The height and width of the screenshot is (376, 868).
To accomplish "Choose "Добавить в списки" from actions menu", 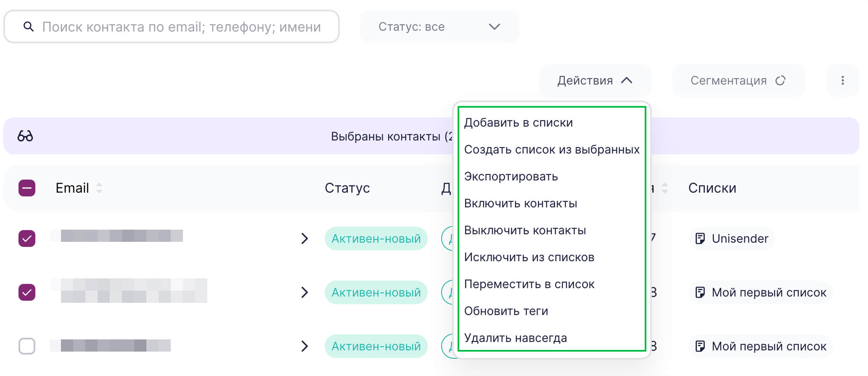I will point(518,122).
